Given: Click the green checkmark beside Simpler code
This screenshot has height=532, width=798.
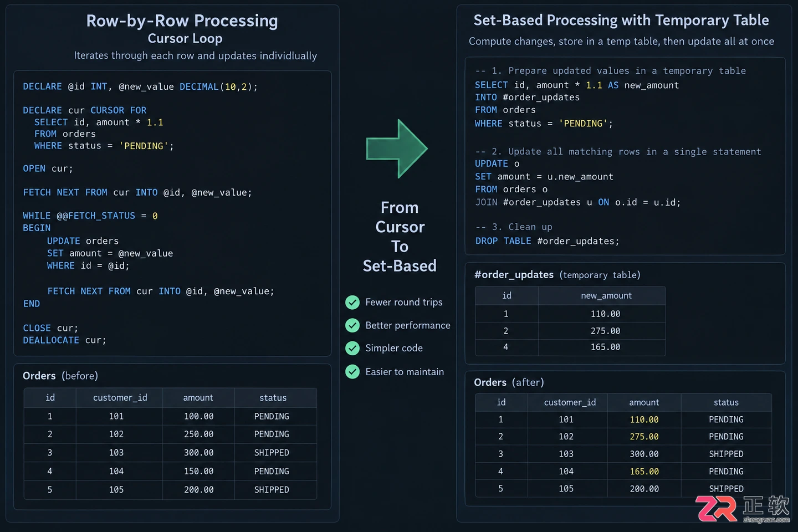Looking at the screenshot, I should (x=352, y=348).
